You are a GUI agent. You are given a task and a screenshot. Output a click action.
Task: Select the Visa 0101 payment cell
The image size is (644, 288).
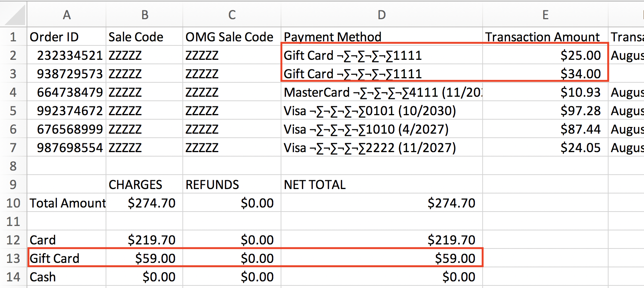coord(382,110)
